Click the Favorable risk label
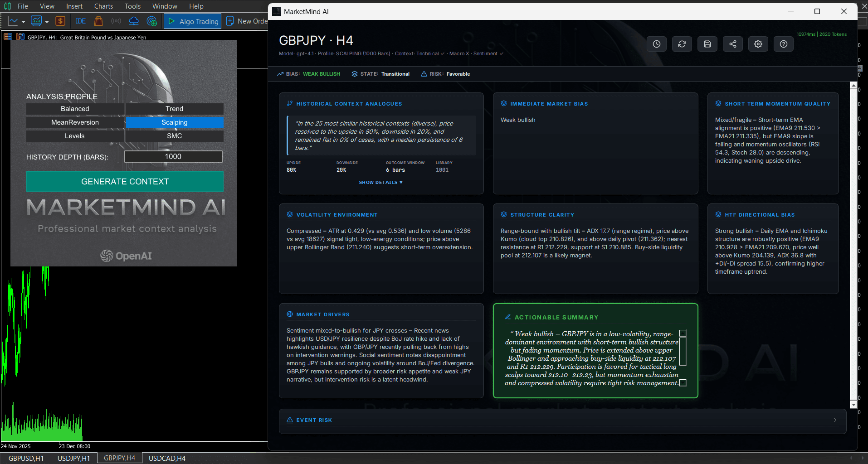 458,74
